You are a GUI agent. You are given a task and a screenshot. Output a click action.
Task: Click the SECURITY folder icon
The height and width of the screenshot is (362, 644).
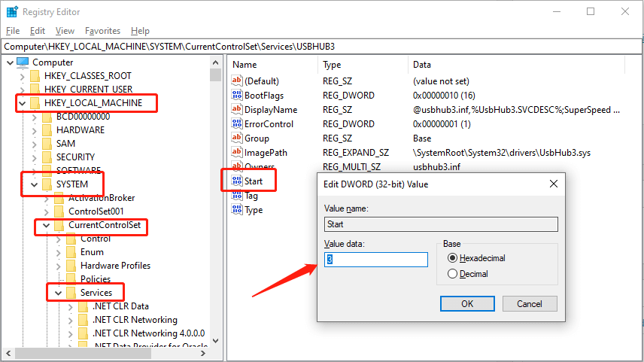coord(47,157)
